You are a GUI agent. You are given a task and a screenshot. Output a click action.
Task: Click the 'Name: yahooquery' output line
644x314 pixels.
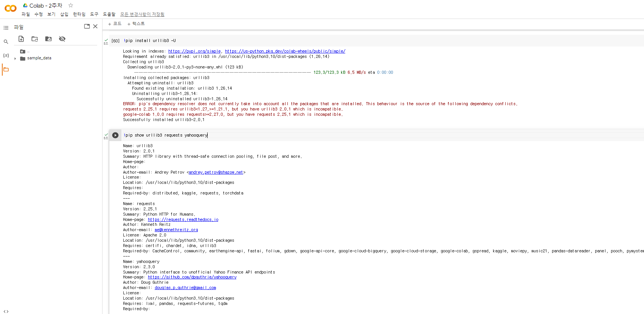pyautogui.click(x=141, y=262)
